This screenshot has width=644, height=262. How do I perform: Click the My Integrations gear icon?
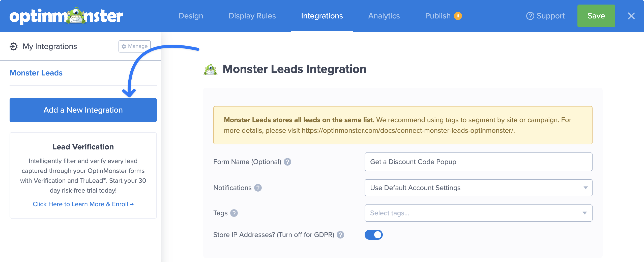tap(14, 46)
